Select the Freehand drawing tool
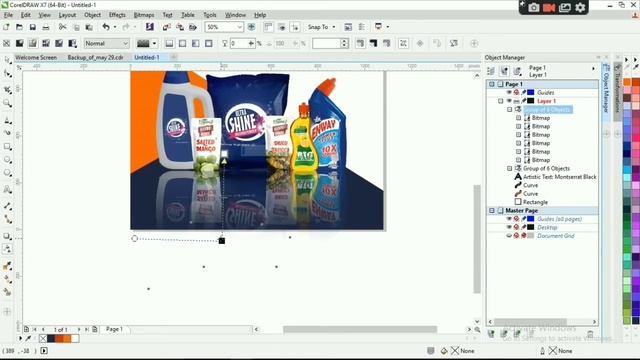Screen dimensions: 640x360 pyautogui.click(x=7, y=120)
